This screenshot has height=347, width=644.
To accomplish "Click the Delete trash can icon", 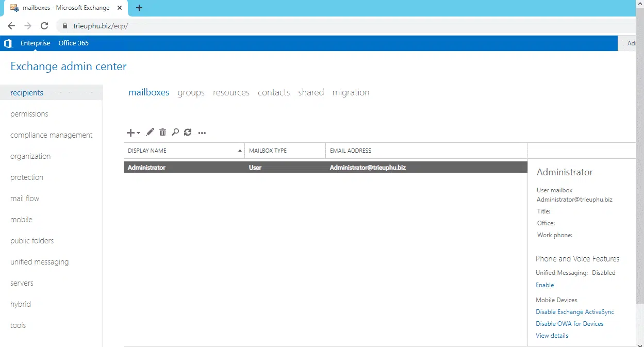I will tap(162, 133).
